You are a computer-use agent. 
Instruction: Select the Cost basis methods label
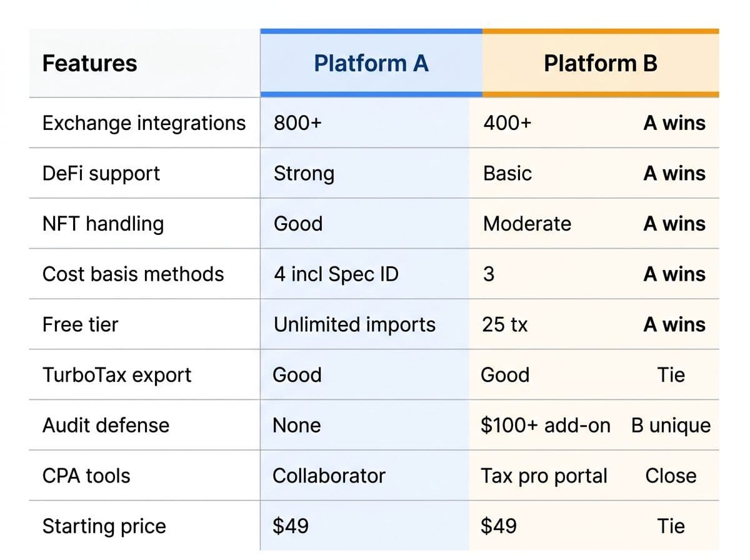point(133,274)
